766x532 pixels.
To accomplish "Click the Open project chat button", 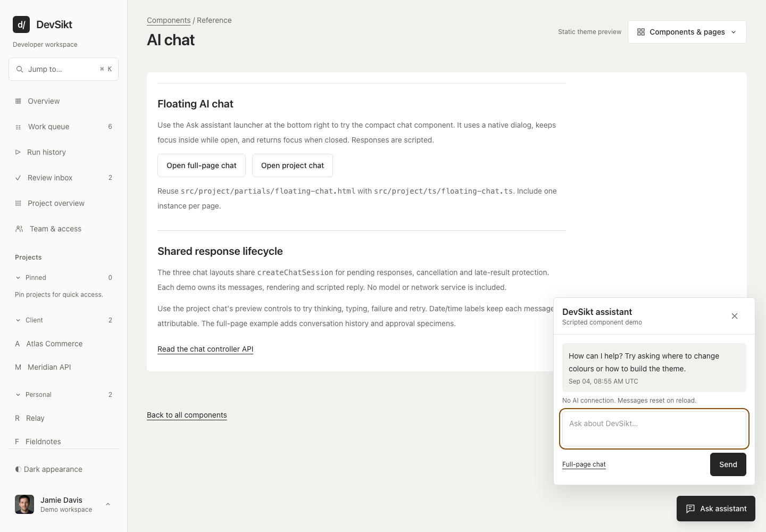I will [293, 165].
